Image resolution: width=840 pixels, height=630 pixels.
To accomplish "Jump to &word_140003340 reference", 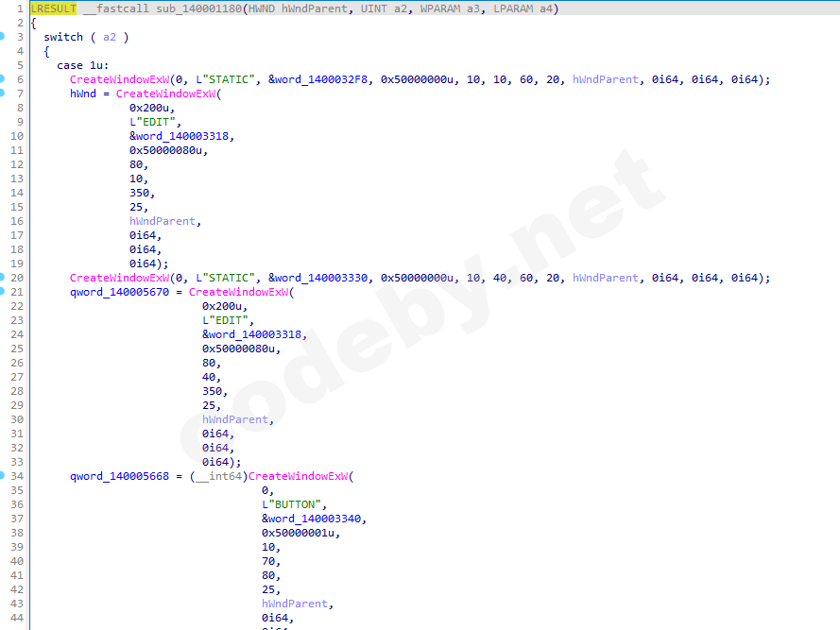I will pos(311,519).
